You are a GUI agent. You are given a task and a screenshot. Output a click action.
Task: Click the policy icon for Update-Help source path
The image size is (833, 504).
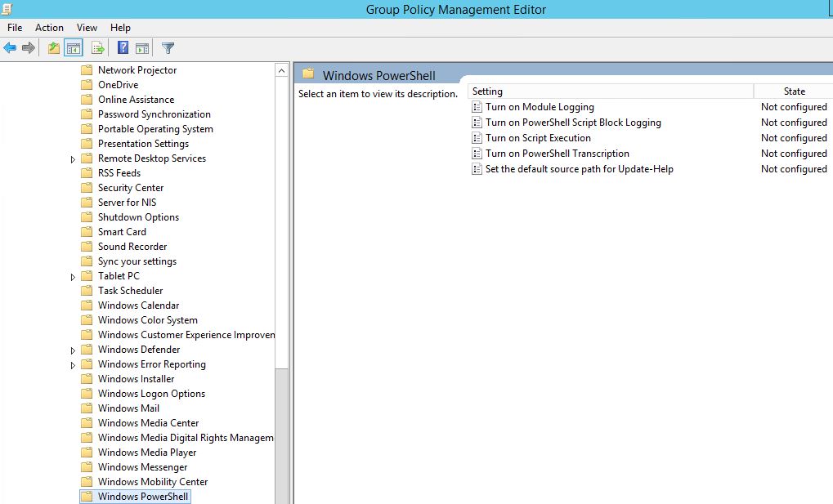[x=477, y=169]
